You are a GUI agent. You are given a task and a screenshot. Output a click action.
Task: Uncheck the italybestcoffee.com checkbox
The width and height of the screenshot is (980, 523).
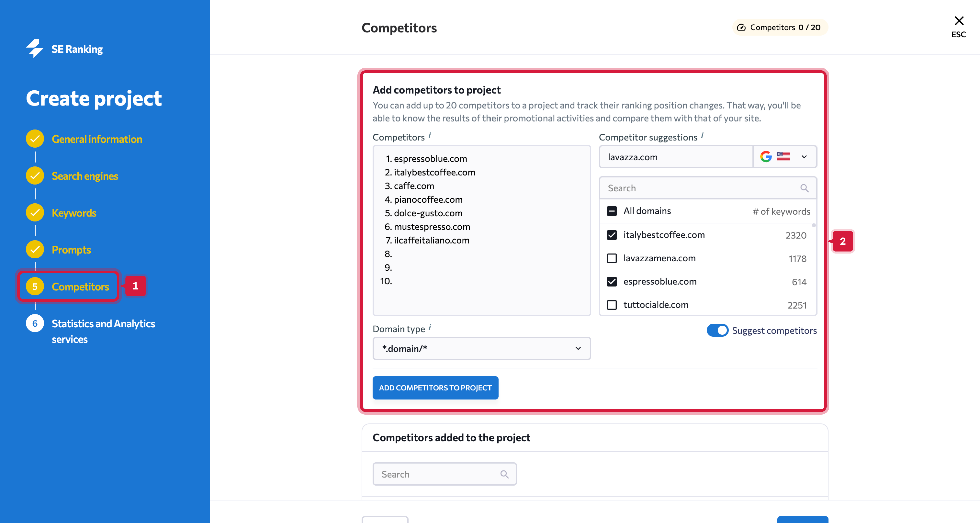(x=612, y=235)
